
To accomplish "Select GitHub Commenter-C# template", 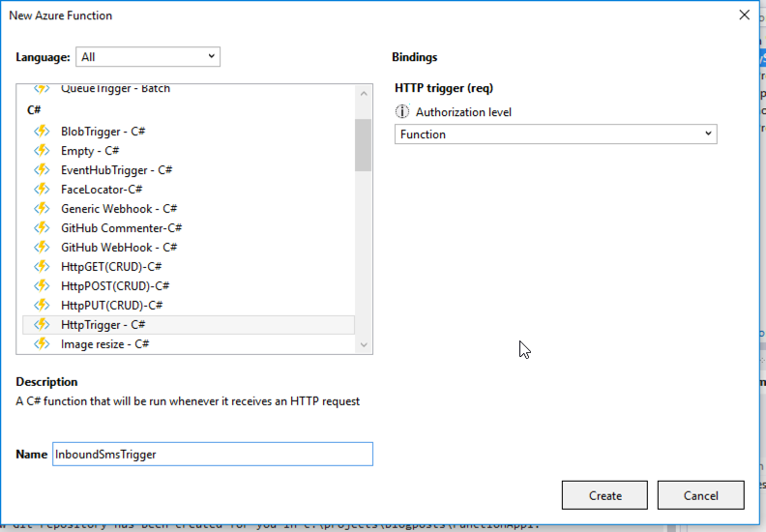I will (189, 228).
